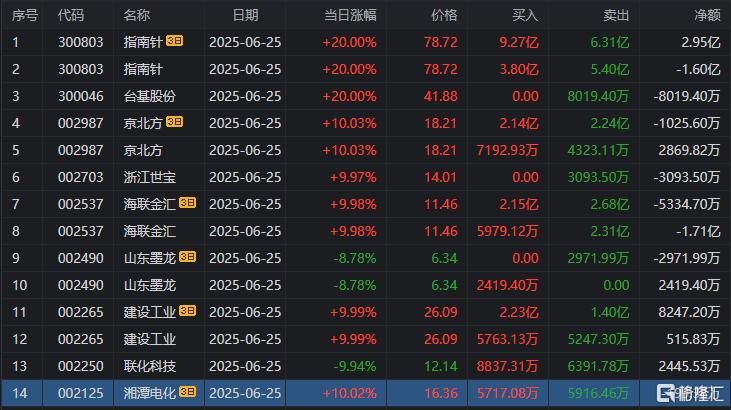This screenshot has width=731, height=410.
Task: Click sell amount 6.31亿
Action: pos(610,42)
